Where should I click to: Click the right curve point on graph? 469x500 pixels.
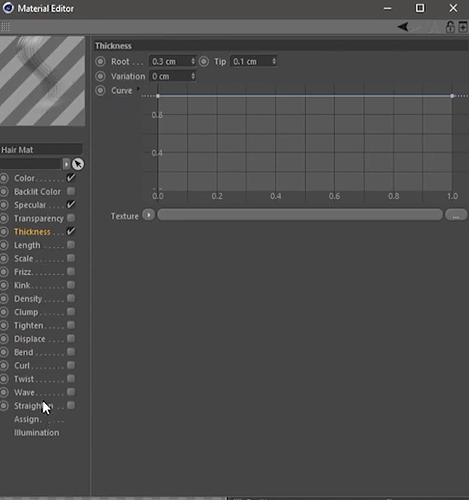(x=452, y=96)
